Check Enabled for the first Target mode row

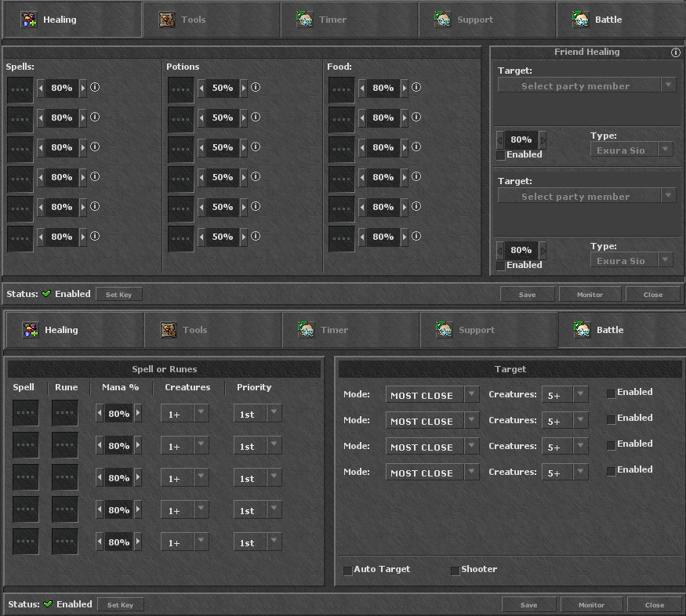[612, 393]
